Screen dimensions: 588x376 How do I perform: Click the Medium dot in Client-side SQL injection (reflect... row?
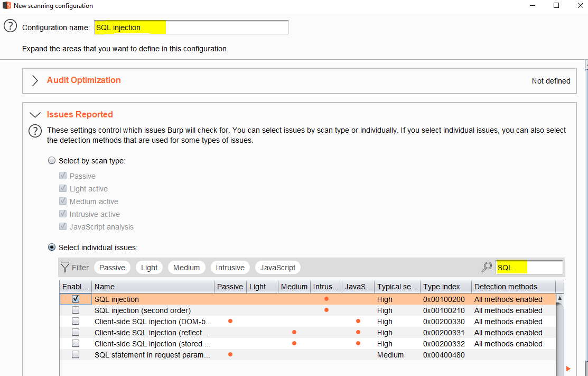294,332
